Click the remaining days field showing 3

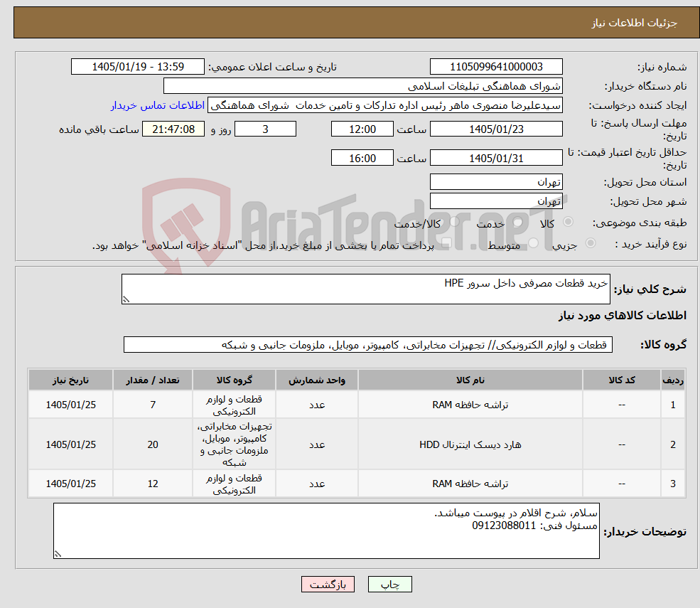coord(265,129)
